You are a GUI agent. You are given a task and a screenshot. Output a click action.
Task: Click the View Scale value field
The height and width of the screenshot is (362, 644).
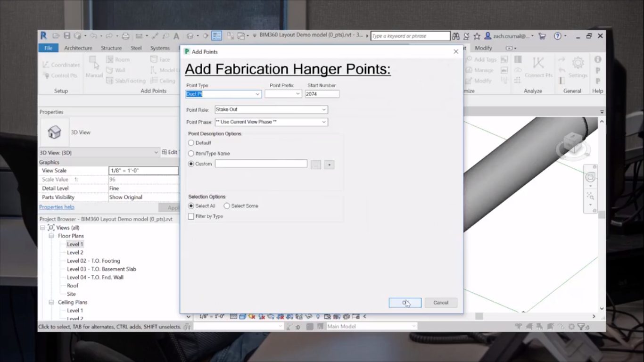tap(143, 171)
